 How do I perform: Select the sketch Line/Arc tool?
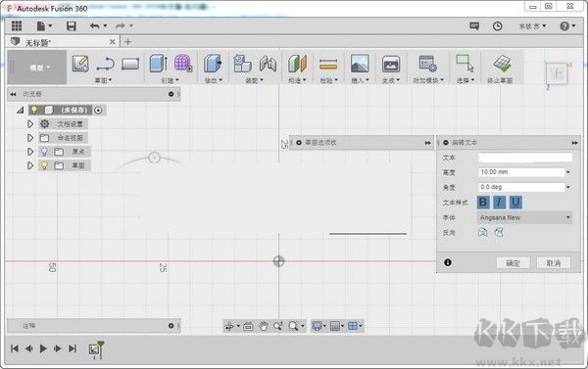[106, 64]
